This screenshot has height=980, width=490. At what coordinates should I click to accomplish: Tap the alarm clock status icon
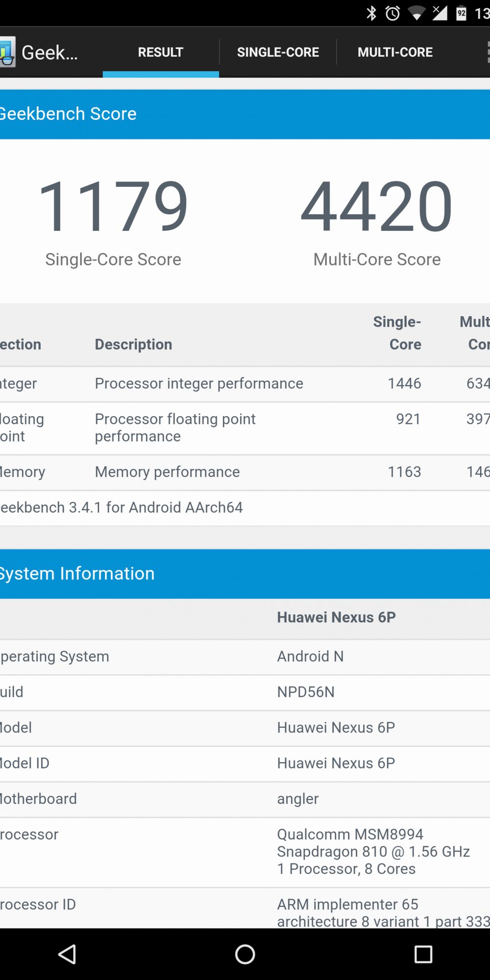(x=392, y=13)
